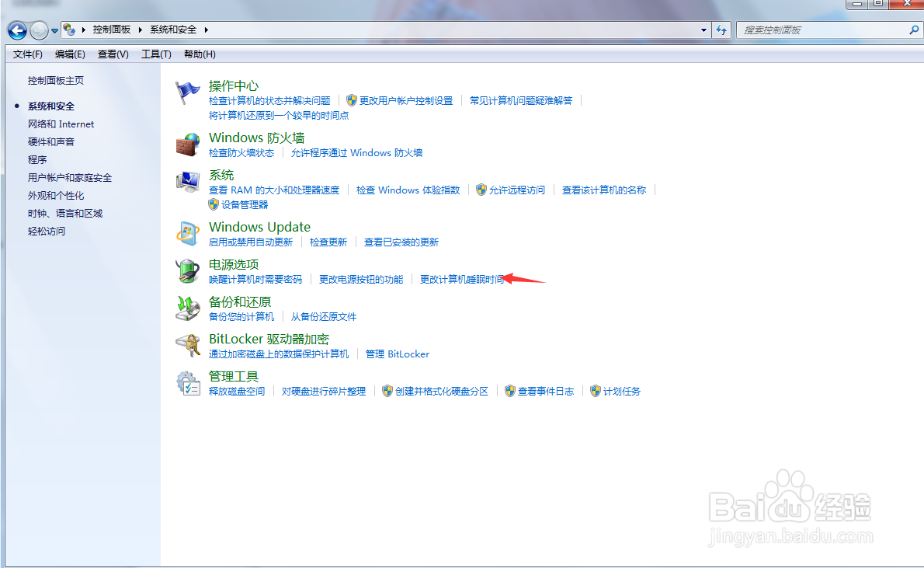
Task: Click shield icon next to 更改用户帐户控制设置
Action: pyautogui.click(x=352, y=100)
